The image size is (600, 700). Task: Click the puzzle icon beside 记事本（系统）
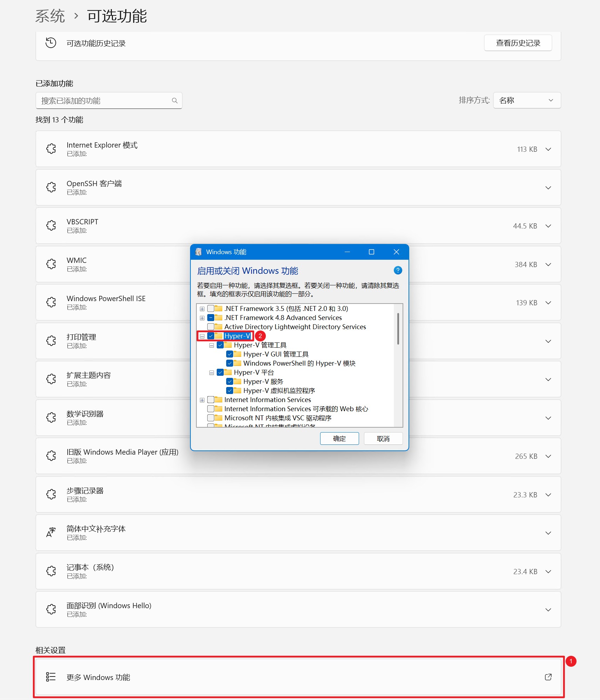(x=51, y=571)
